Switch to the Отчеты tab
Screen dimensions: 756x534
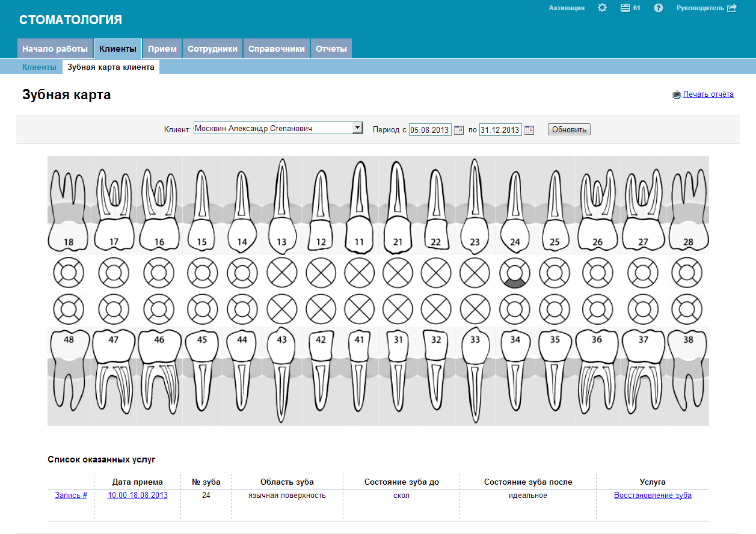331,49
